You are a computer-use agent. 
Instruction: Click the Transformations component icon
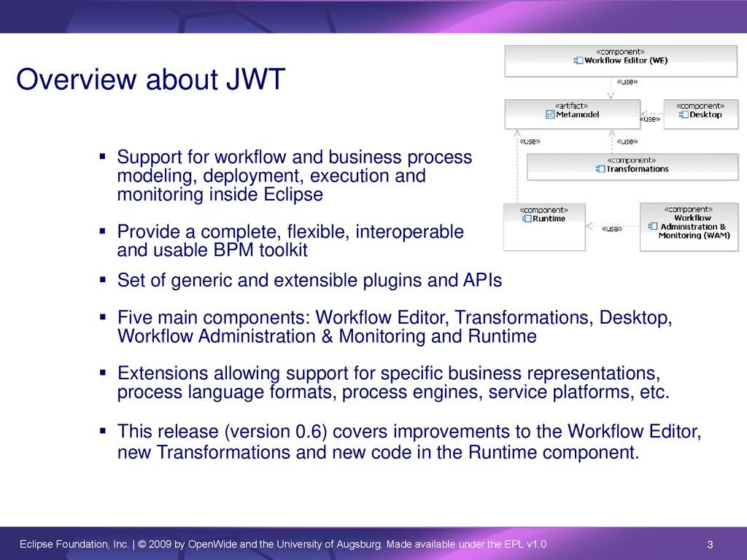click(x=600, y=168)
